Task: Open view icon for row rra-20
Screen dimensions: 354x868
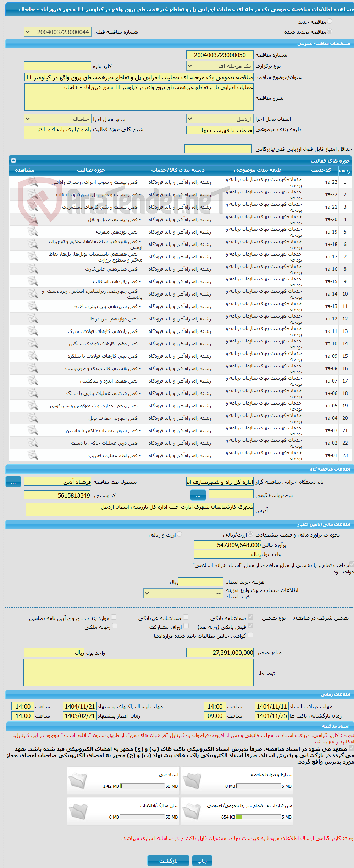Action: (x=33, y=219)
